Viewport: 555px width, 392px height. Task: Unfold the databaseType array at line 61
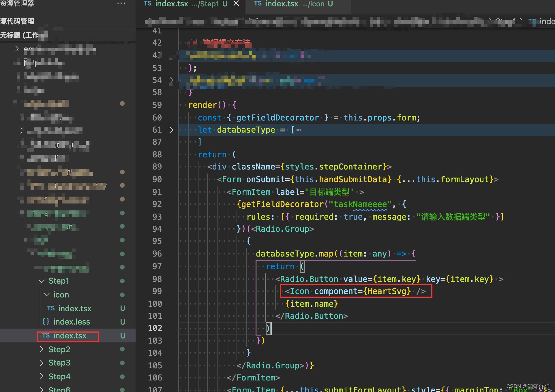pos(172,130)
